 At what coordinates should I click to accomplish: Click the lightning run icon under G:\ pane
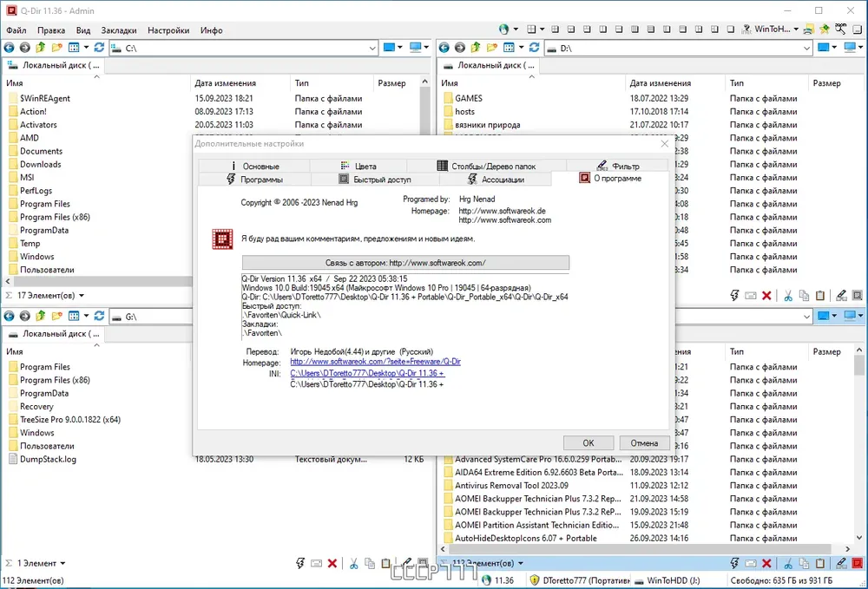[x=300, y=564]
